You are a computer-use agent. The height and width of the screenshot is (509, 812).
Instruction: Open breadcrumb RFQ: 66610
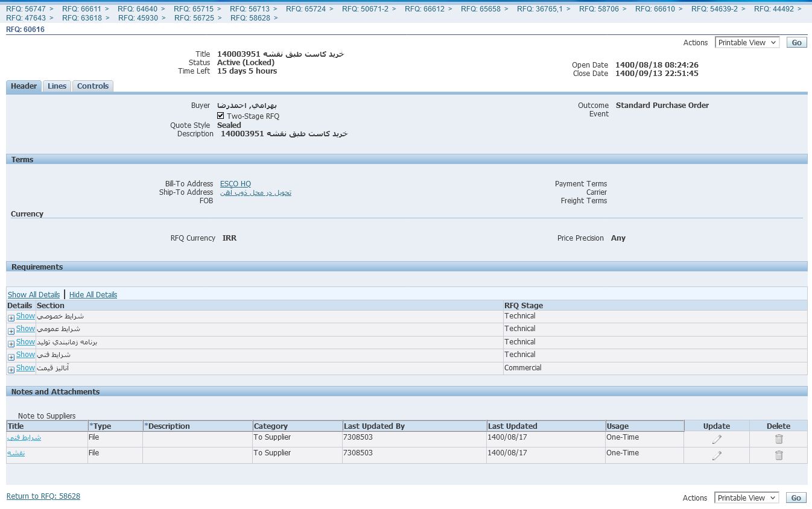655,9
